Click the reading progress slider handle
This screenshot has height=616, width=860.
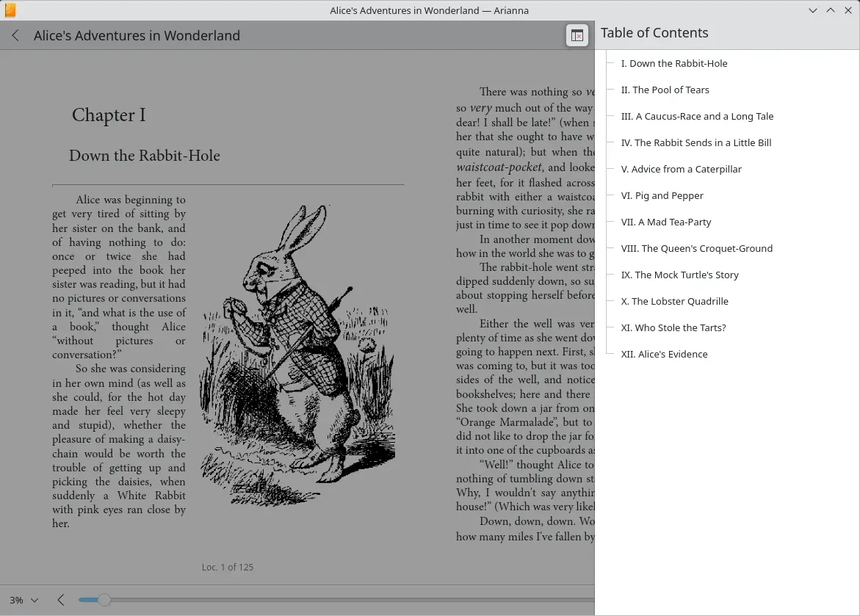104,600
